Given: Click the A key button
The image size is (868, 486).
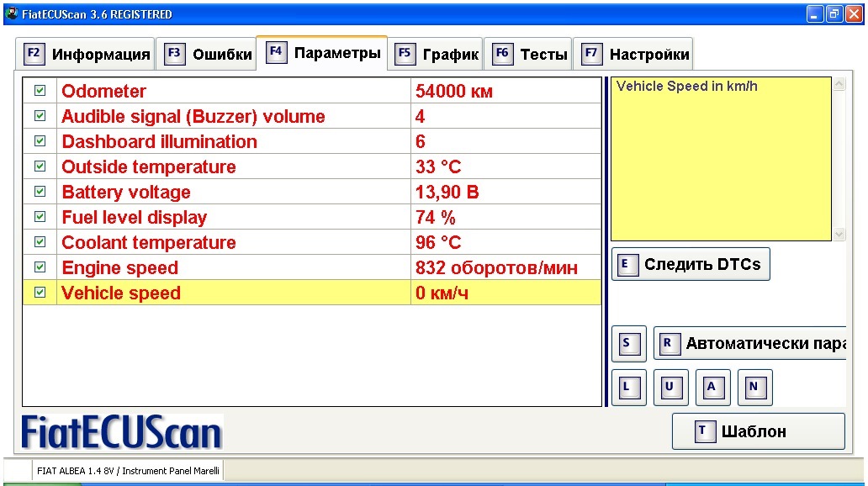Looking at the screenshot, I should [713, 388].
